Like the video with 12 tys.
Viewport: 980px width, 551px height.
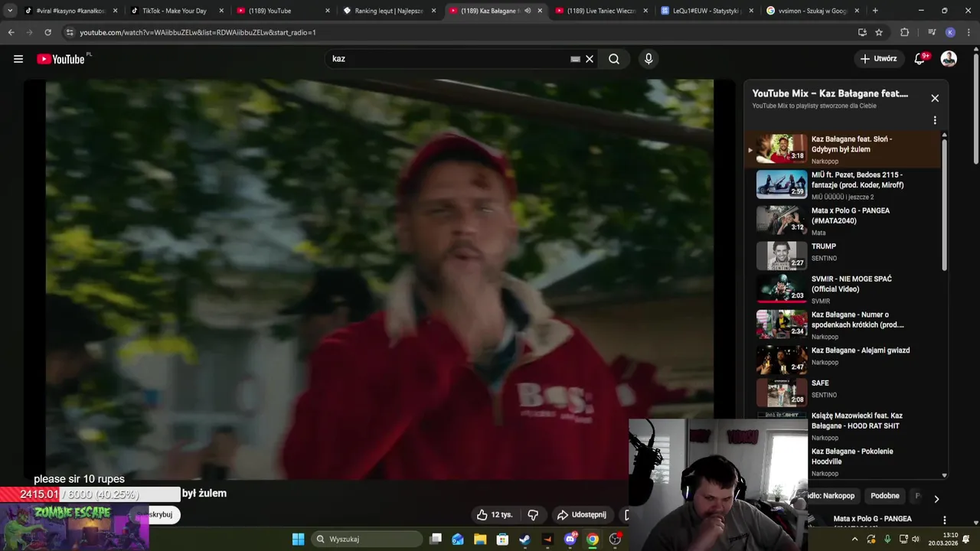(495, 515)
